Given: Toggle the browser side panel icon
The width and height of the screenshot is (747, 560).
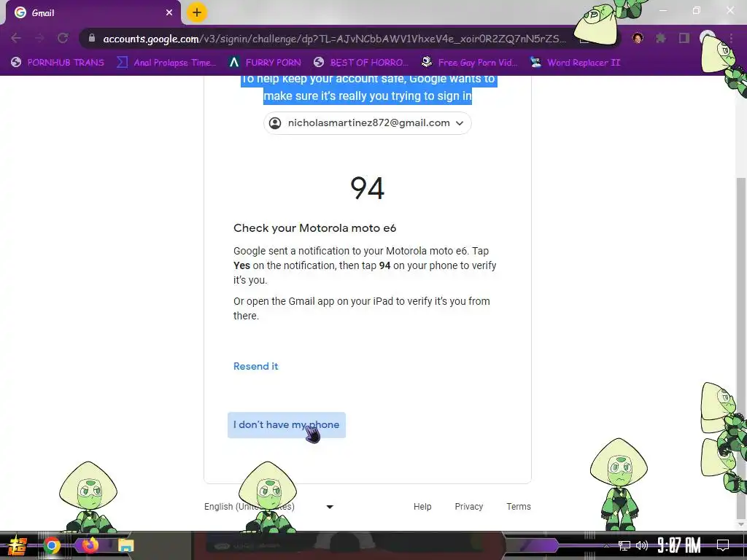Looking at the screenshot, I should tap(684, 38).
